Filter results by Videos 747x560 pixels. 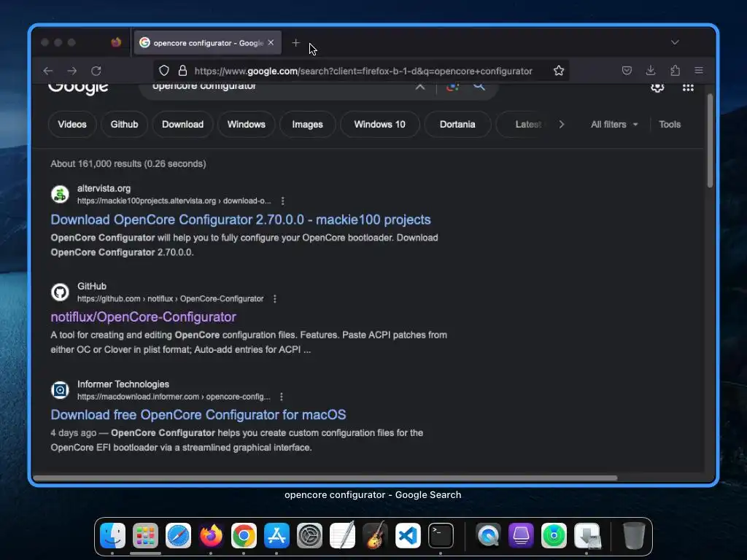[72, 124]
